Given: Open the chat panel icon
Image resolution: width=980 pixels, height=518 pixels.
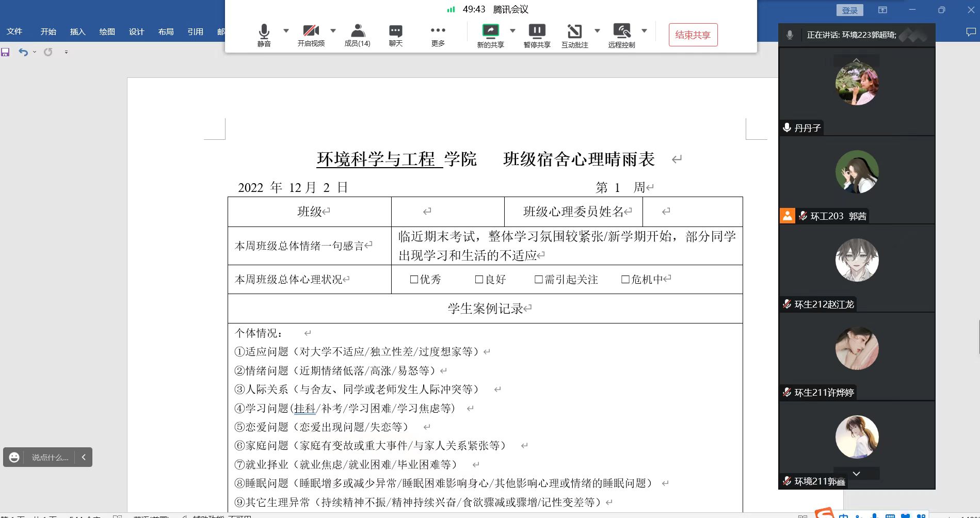Looking at the screenshot, I should point(395,32).
